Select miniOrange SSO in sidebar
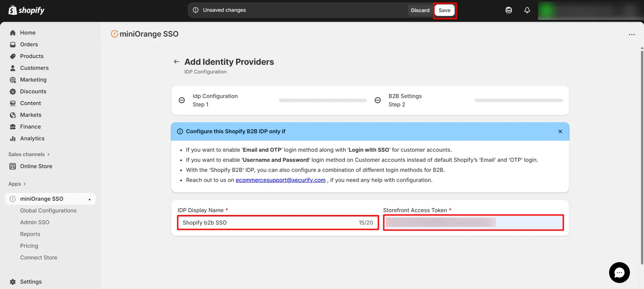 [50, 199]
